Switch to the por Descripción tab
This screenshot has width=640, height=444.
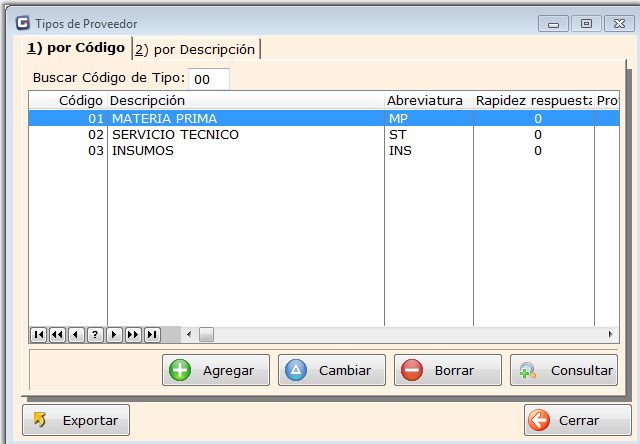coord(196,49)
